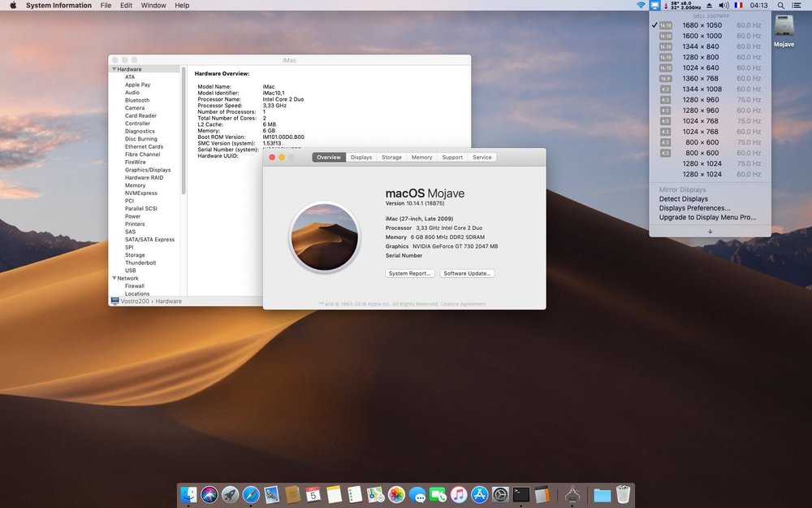Screen dimensions: 812x508
Task: Open the Help menu
Action: pos(182,5)
